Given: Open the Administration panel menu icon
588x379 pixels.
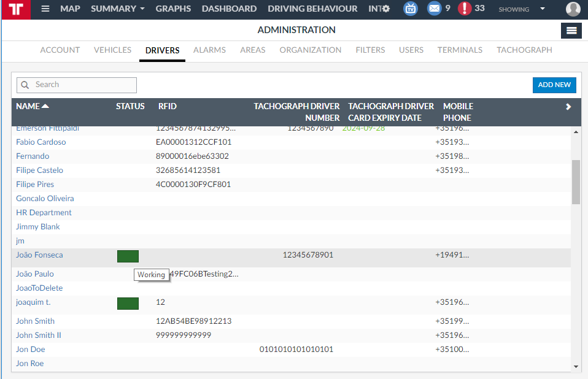Looking at the screenshot, I should pos(571,31).
